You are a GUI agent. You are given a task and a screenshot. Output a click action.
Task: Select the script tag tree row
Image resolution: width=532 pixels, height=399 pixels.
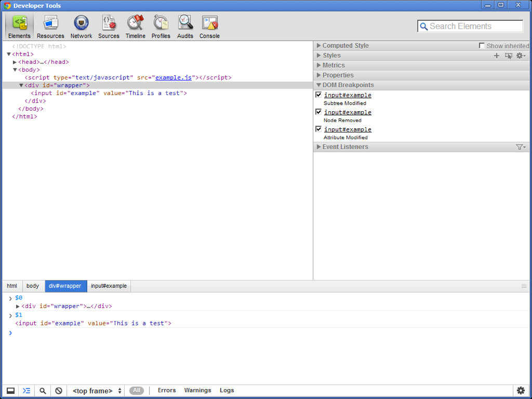pyautogui.click(x=157, y=77)
